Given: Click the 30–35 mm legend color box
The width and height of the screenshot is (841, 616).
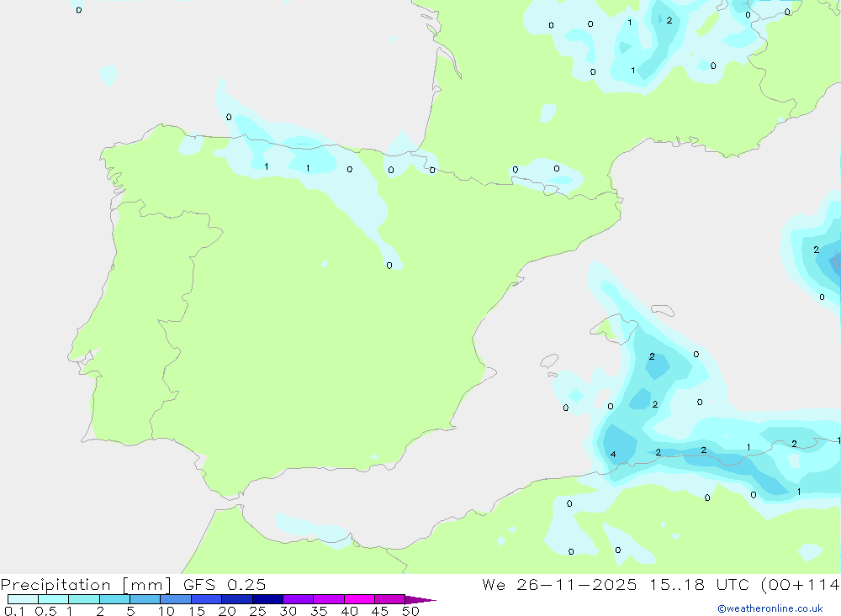Looking at the screenshot, I should 298,599.
